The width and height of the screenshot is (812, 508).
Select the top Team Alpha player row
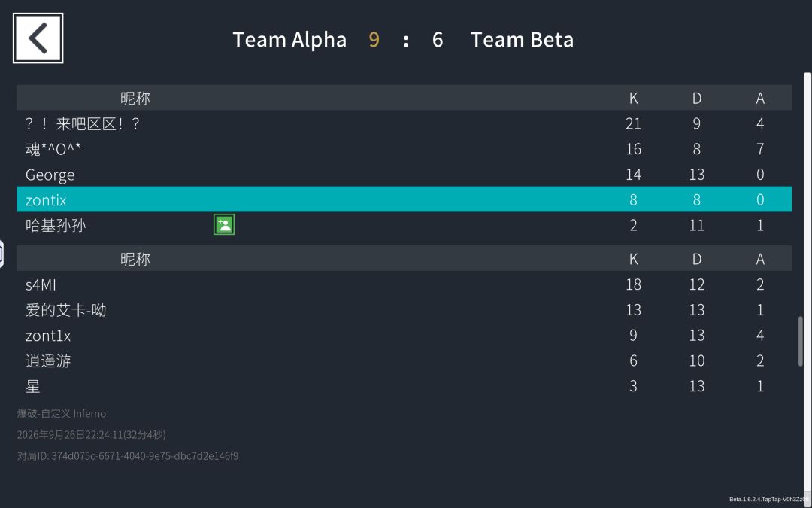404,123
